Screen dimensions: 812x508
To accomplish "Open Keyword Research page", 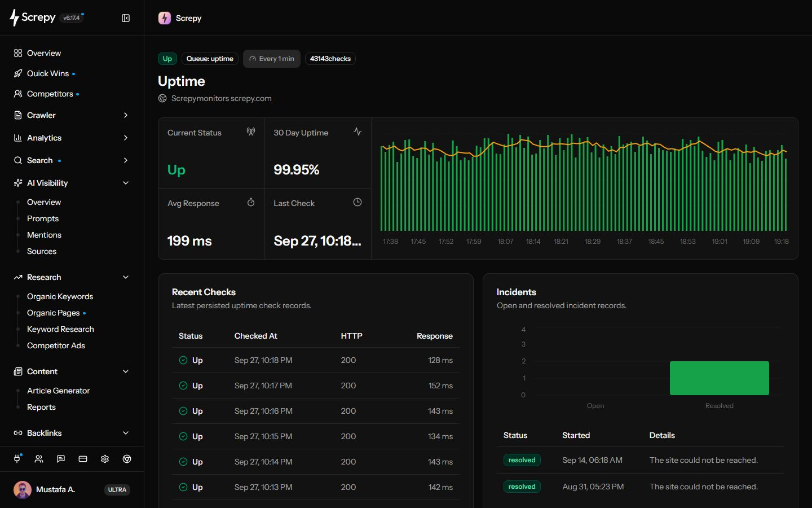I will tap(60, 329).
